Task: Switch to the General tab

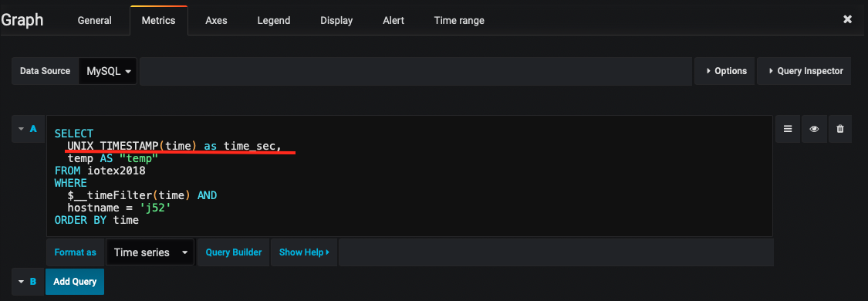Action: (x=95, y=21)
